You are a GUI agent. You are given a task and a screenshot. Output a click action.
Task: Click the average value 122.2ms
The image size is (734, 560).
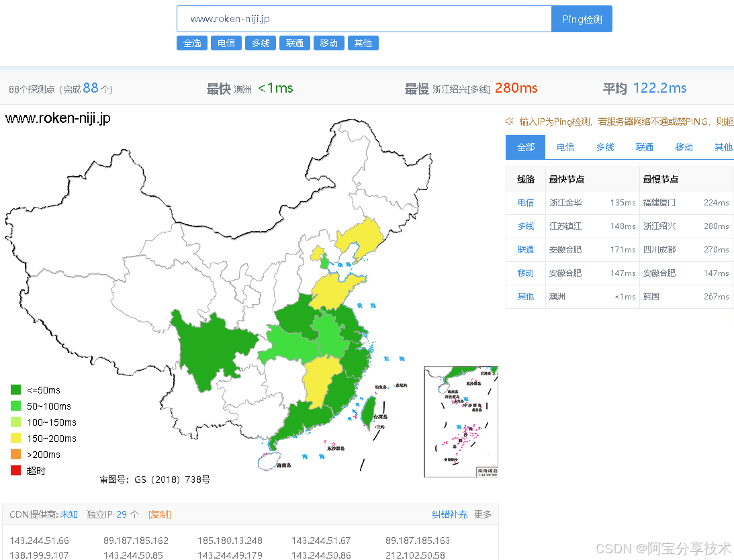(x=659, y=88)
